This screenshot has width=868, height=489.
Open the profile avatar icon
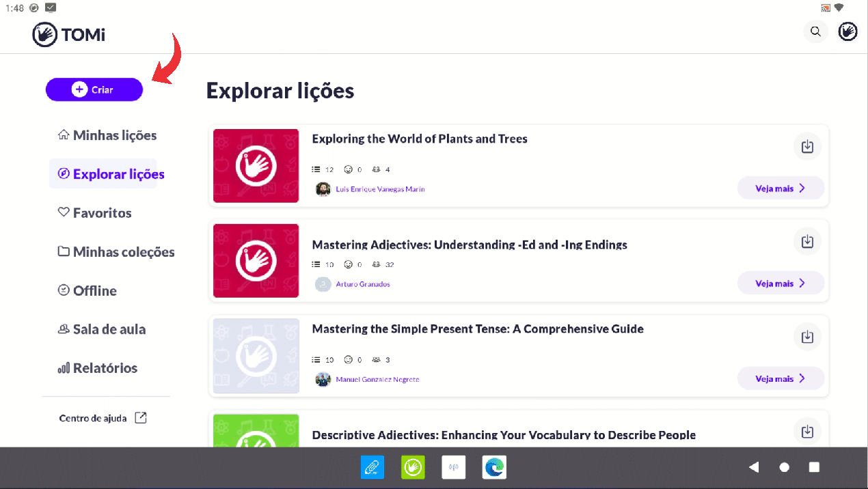point(847,31)
